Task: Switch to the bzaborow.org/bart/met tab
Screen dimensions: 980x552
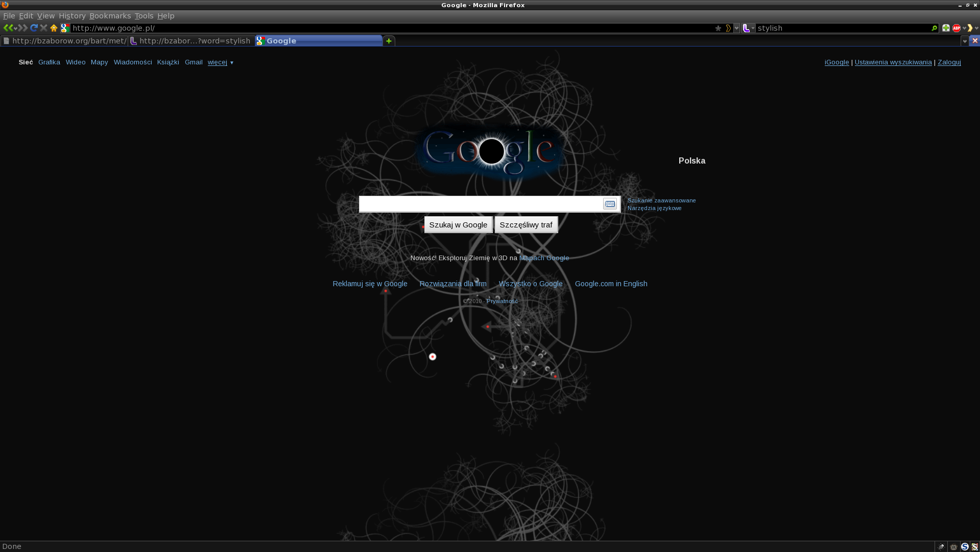Action: tap(64, 41)
